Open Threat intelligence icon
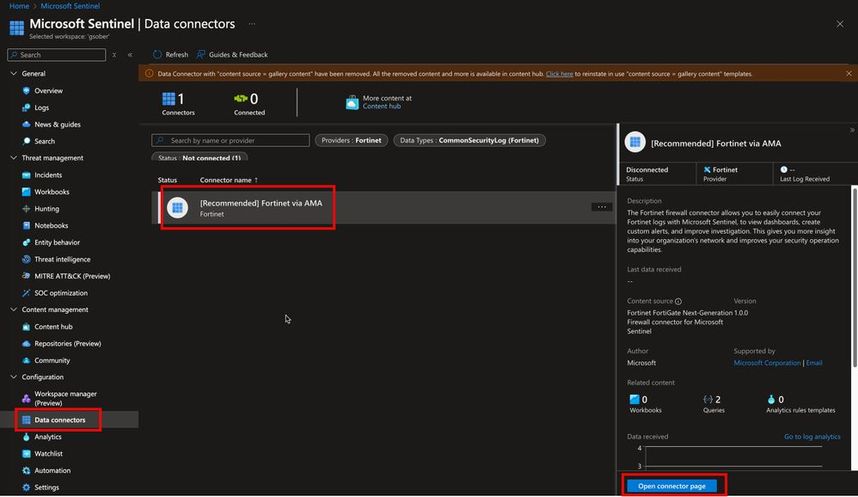This screenshot has height=497, width=858. click(26, 259)
